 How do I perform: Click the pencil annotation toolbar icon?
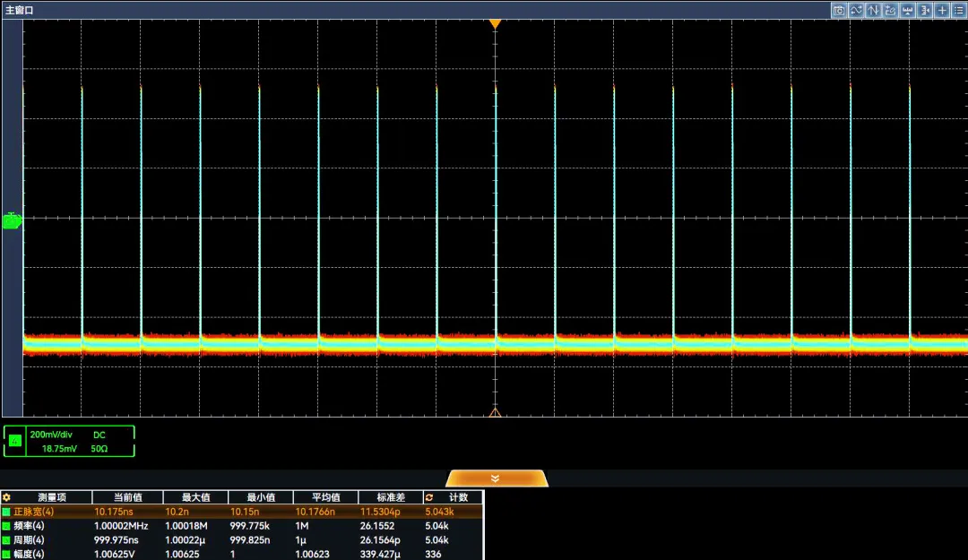[890, 10]
